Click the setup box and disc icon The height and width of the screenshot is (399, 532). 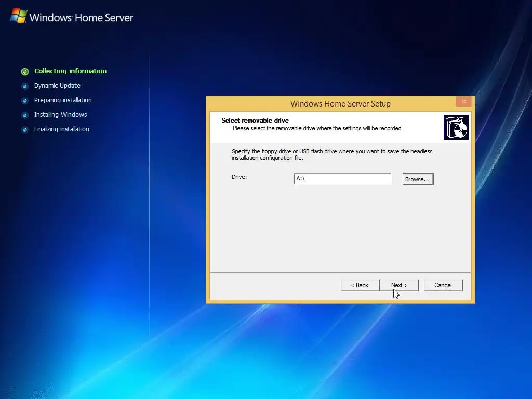point(456,127)
